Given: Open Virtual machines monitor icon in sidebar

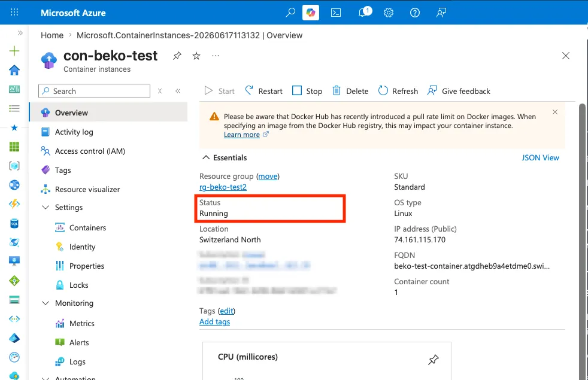Looking at the screenshot, I should pyautogui.click(x=14, y=261).
